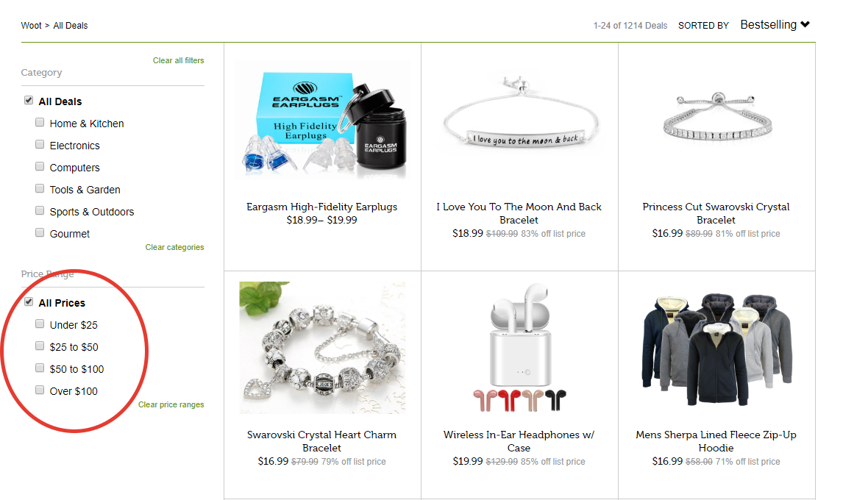
Task: Uncheck the All Deals checkbox
Action: point(29,100)
